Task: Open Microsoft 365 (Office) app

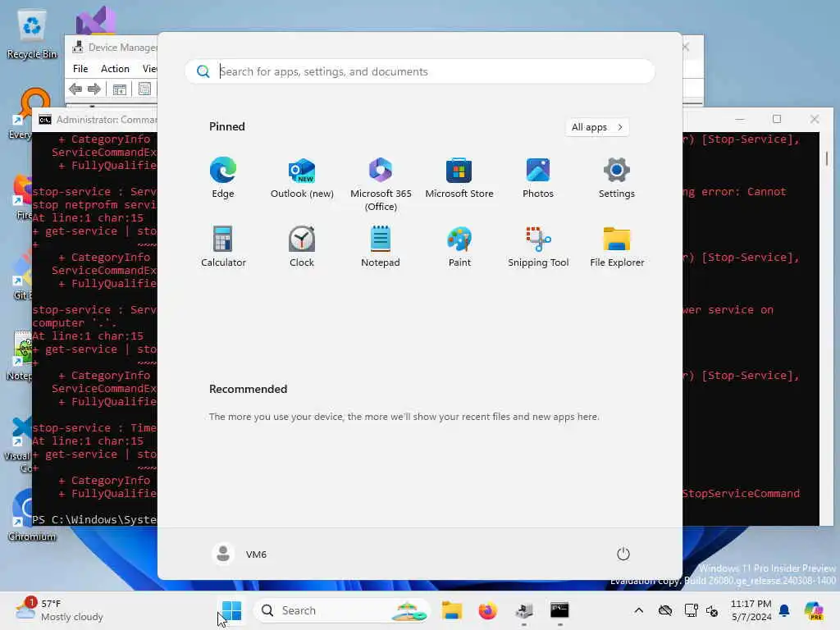Action: tap(381, 185)
